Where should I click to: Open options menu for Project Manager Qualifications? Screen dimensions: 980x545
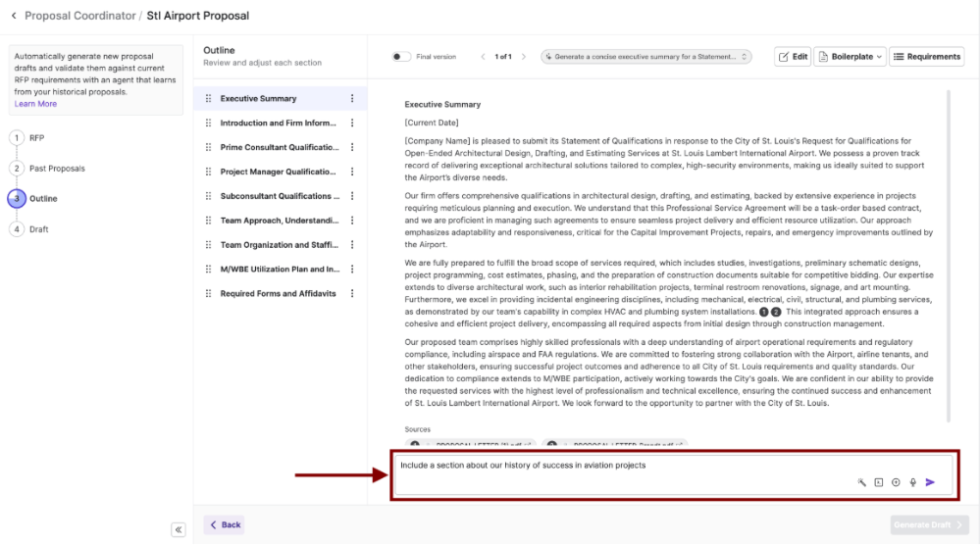(352, 172)
